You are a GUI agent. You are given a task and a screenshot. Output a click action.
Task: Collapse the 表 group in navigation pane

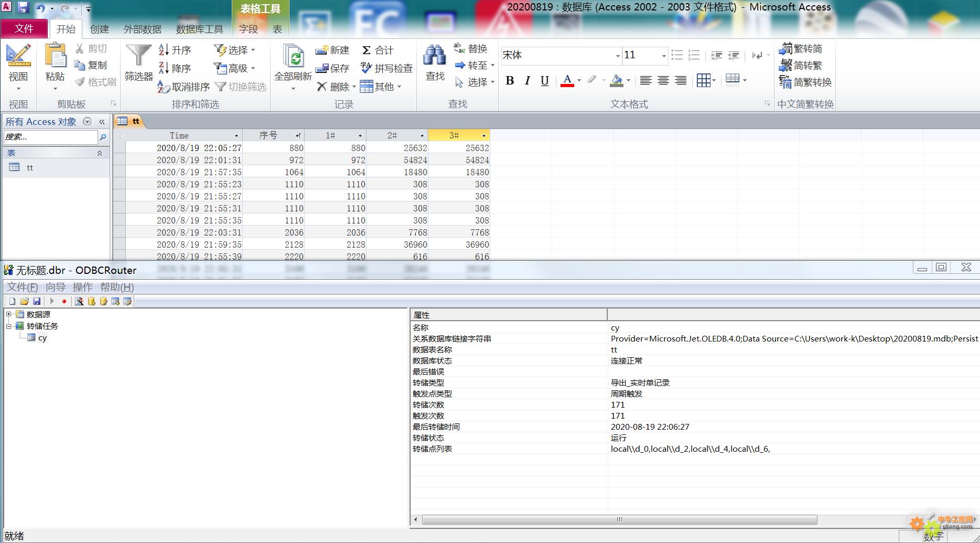pos(100,153)
